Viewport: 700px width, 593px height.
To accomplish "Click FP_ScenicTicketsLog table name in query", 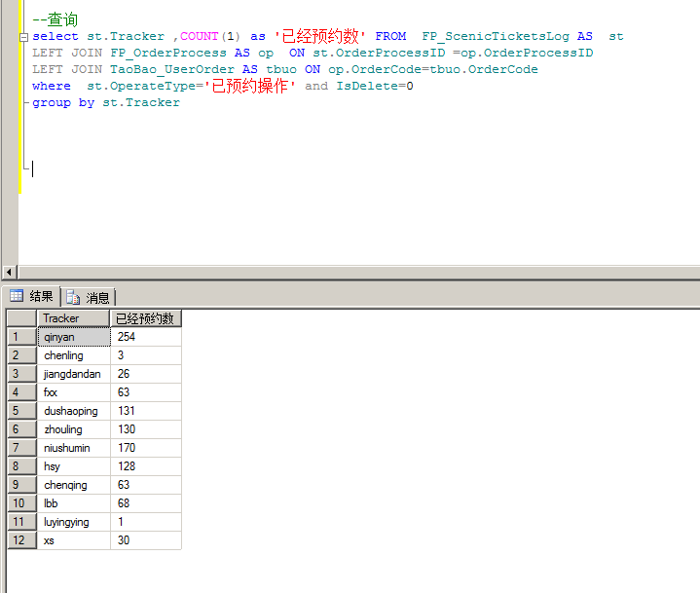I will point(496,37).
